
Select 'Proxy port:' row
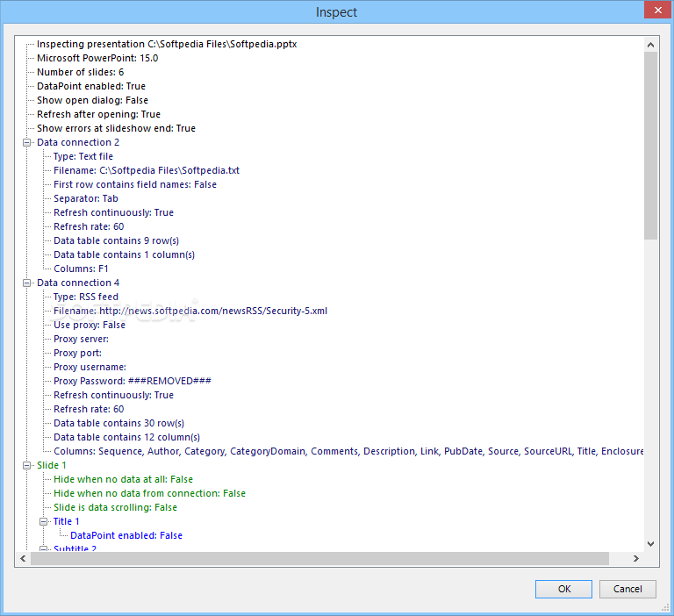coord(78,354)
